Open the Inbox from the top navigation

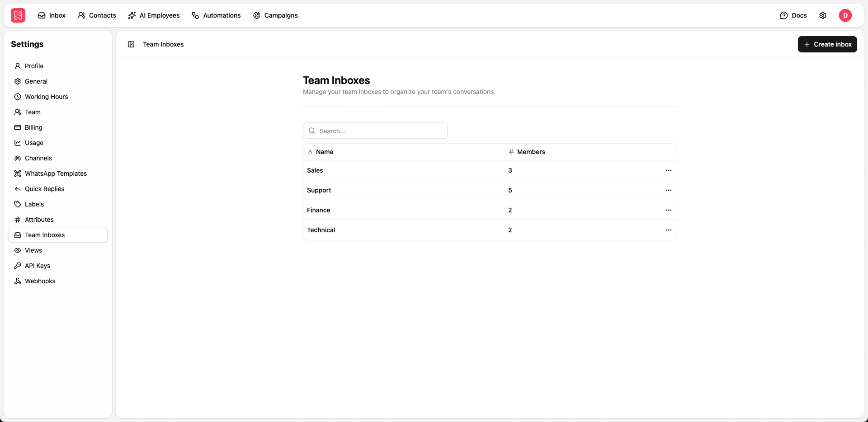pyautogui.click(x=51, y=15)
